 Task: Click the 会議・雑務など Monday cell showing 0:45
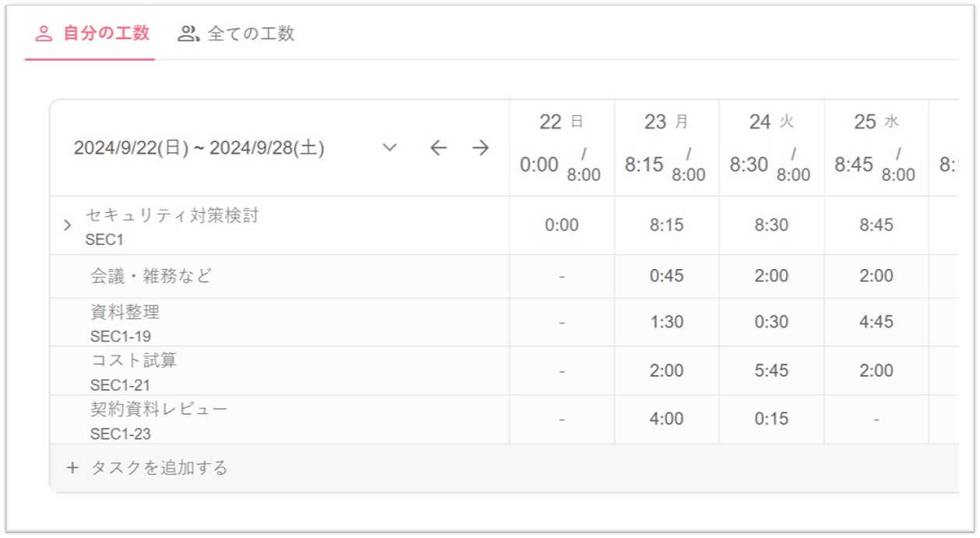point(666,276)
